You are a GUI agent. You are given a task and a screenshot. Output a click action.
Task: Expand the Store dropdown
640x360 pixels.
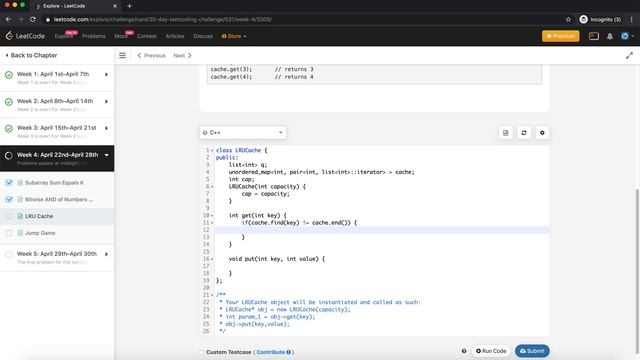[x=234, y=36]
